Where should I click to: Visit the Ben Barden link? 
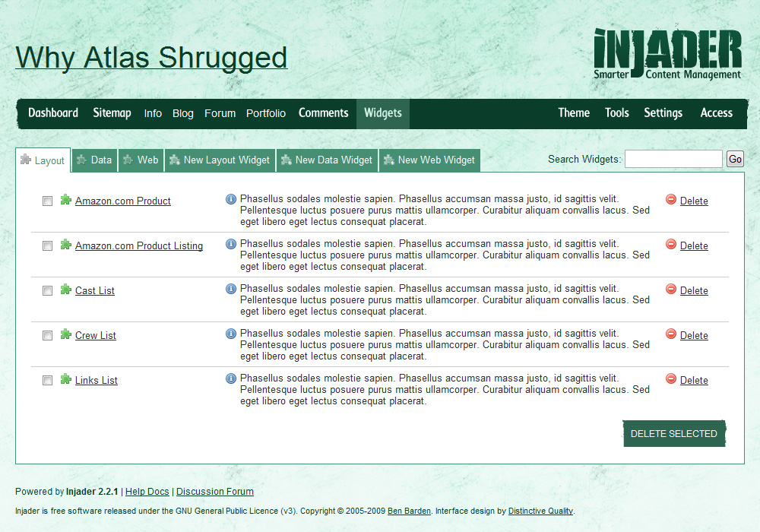tap(409, 511)
